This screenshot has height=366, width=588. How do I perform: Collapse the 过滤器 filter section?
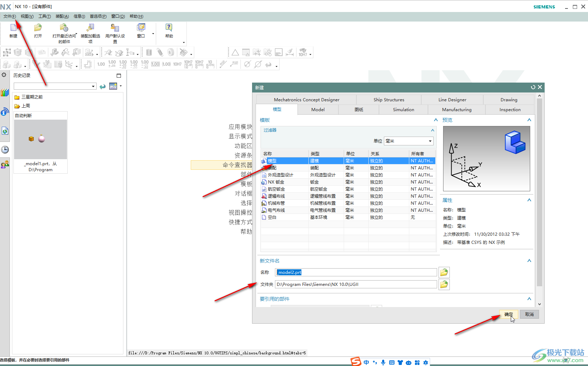(433, 130)
